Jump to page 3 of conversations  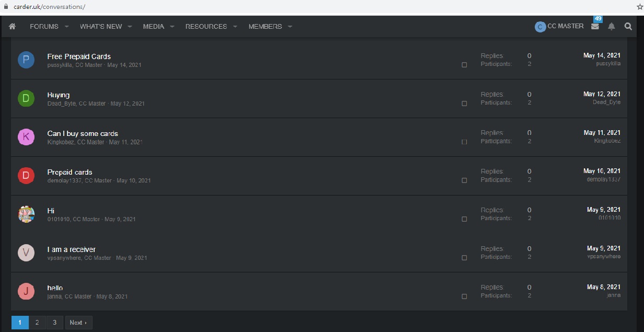point(54,323)
